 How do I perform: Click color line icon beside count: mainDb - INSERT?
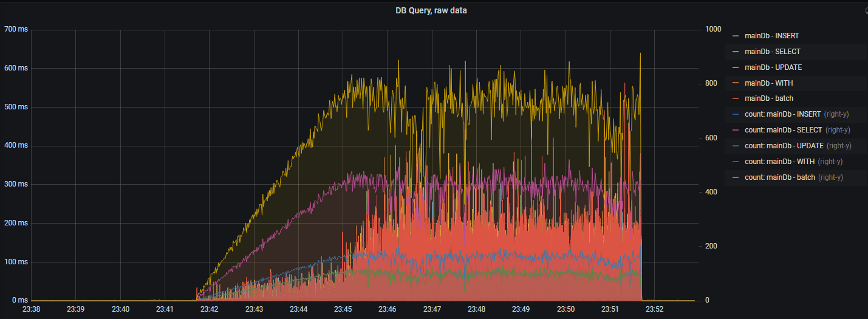point(736,114)
